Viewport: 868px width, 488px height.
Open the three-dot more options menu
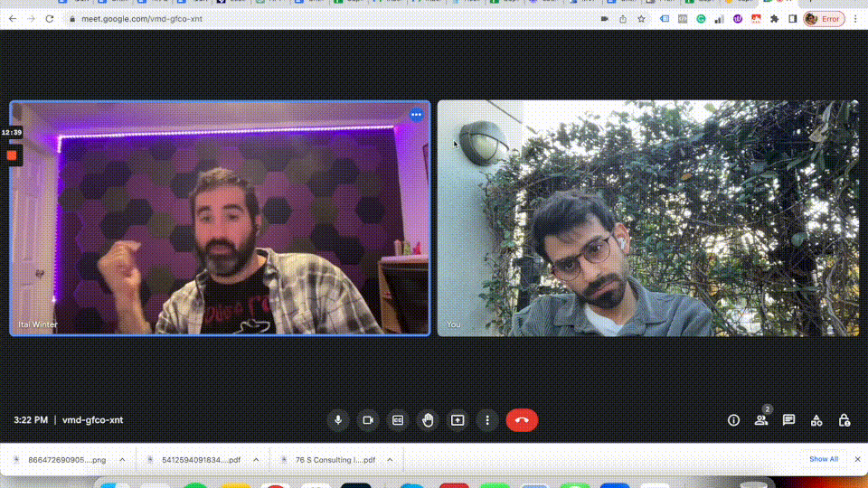click(487, 420)
